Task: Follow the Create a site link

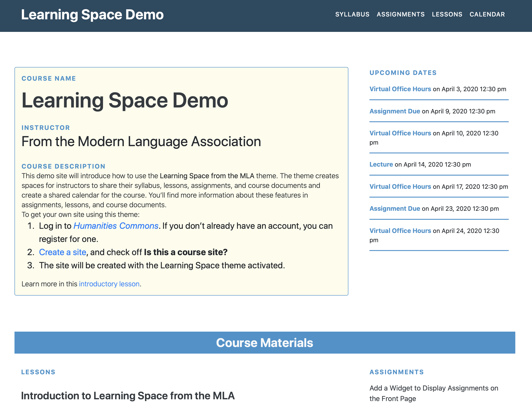Action: click(62, 252)
